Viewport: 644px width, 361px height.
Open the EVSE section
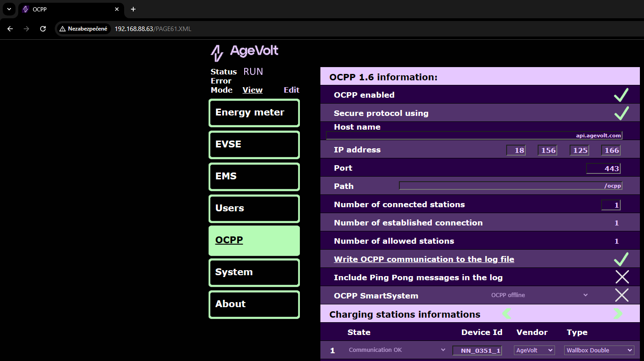click(254, 145)
